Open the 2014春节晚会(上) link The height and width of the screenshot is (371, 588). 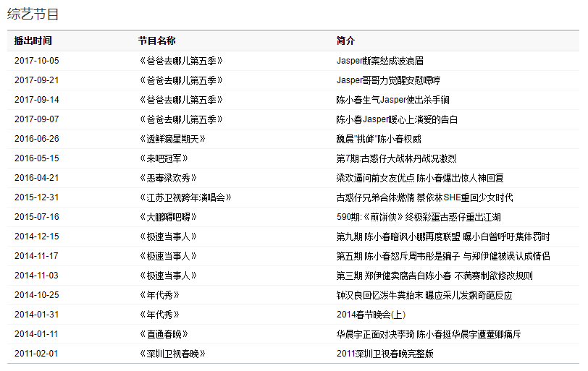point(371,315)
